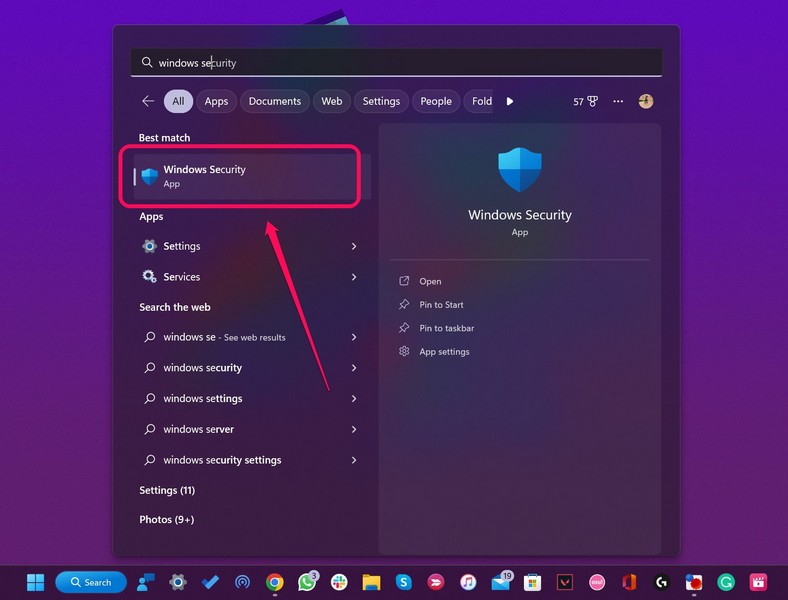Open Grammarly on the taskbar

726,582
